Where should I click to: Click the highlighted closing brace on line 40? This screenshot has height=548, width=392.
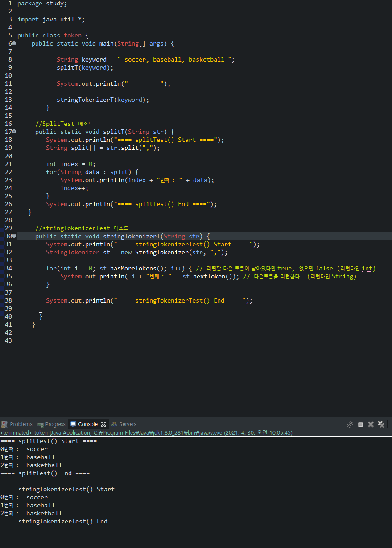click(41, 317)
